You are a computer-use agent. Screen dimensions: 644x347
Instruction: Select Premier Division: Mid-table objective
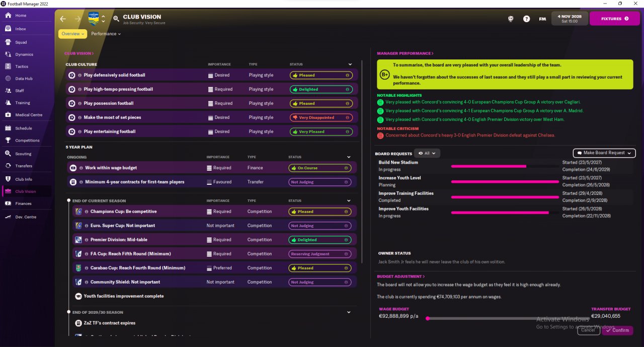pos(215,240)
